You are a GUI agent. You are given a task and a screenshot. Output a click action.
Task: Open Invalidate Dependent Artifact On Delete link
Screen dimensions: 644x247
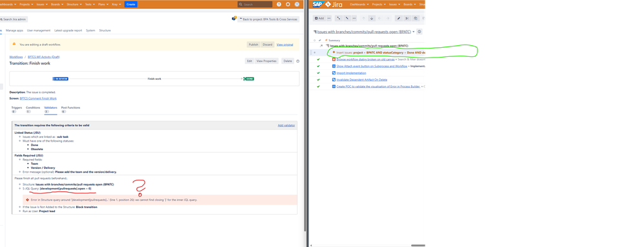point(362,80)
